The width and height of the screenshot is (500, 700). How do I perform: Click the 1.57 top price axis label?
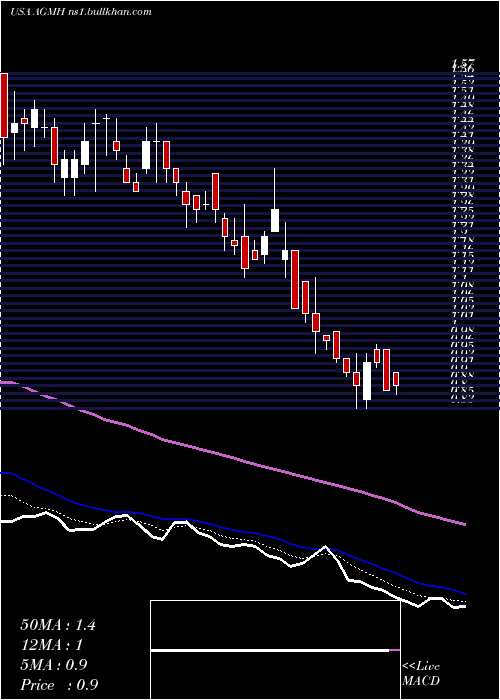(x=463, y=62)
